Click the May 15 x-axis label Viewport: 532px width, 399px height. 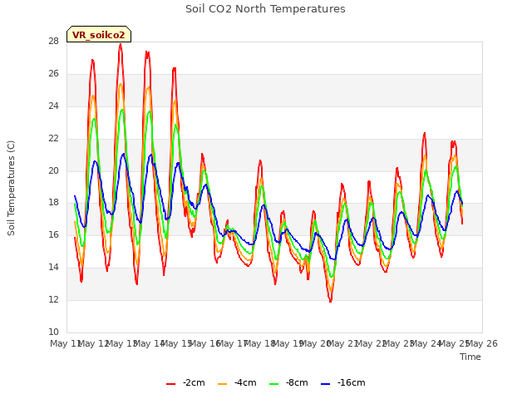[x=177, y=343]
